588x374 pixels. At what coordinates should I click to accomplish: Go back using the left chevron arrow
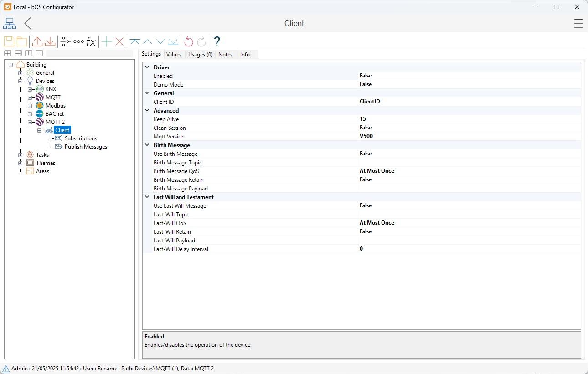tap(28, 23)
